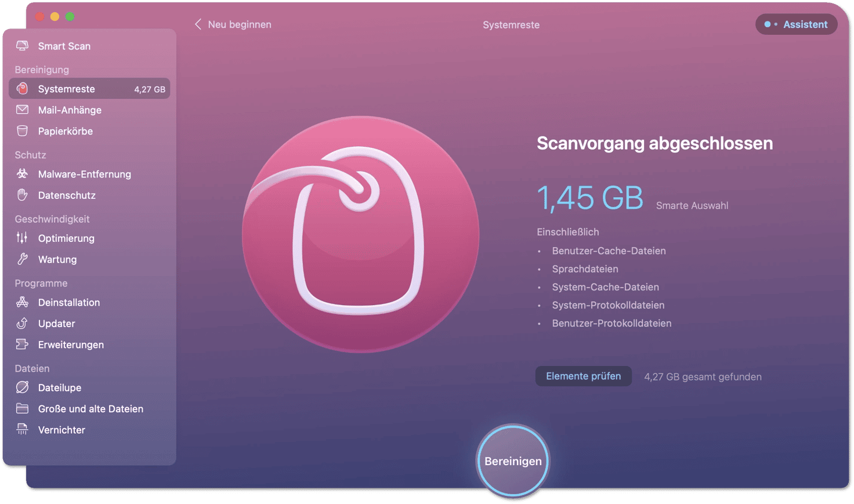Click 4,27 GB gesamt gefunden text
The height and width of the screenshot is (504, 854).
coord(703,376)
